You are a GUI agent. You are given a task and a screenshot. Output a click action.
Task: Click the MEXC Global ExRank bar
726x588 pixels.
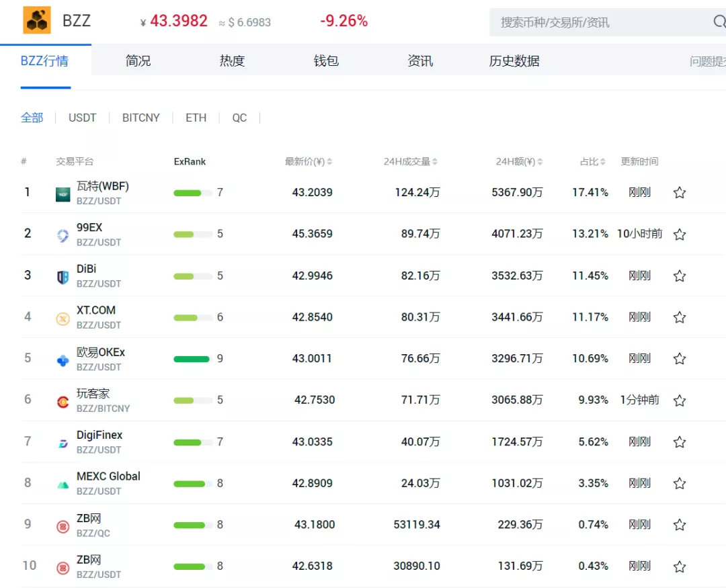tap(193, 484)
